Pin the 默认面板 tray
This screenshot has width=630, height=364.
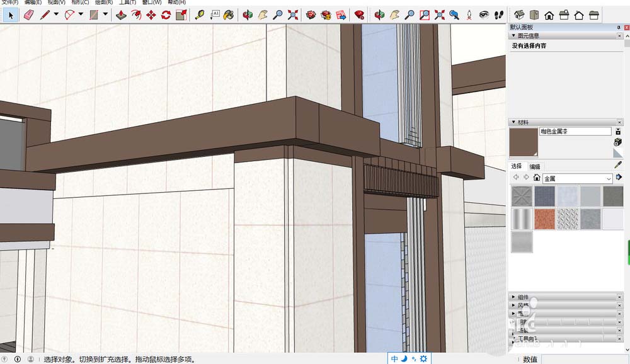619,27
